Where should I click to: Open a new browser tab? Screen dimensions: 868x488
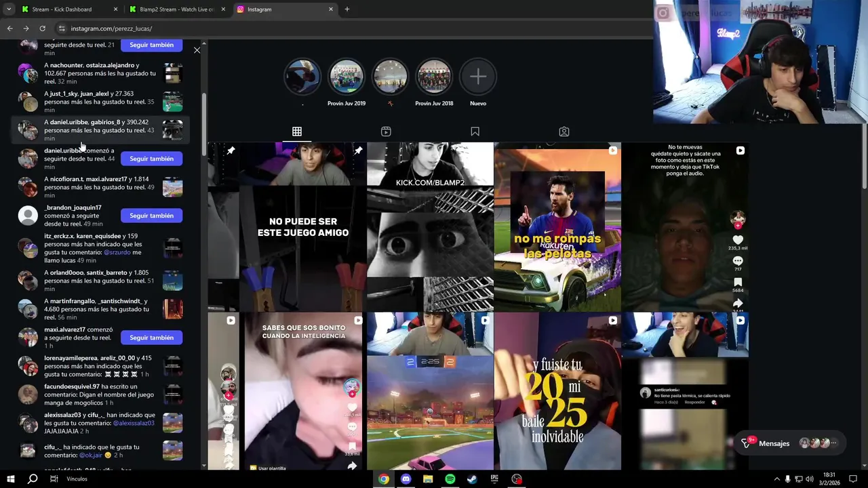coord(347,9)
